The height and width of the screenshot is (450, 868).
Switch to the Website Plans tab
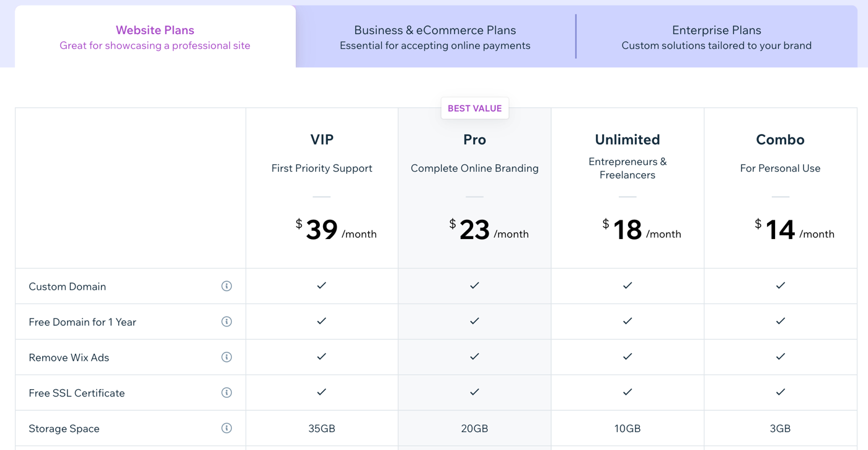coord(155,37)
